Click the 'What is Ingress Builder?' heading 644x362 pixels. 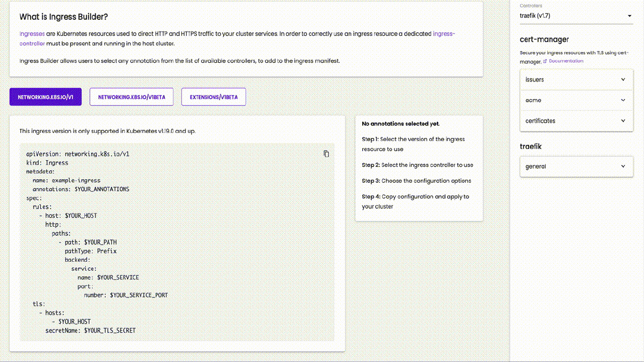(64, 17)
